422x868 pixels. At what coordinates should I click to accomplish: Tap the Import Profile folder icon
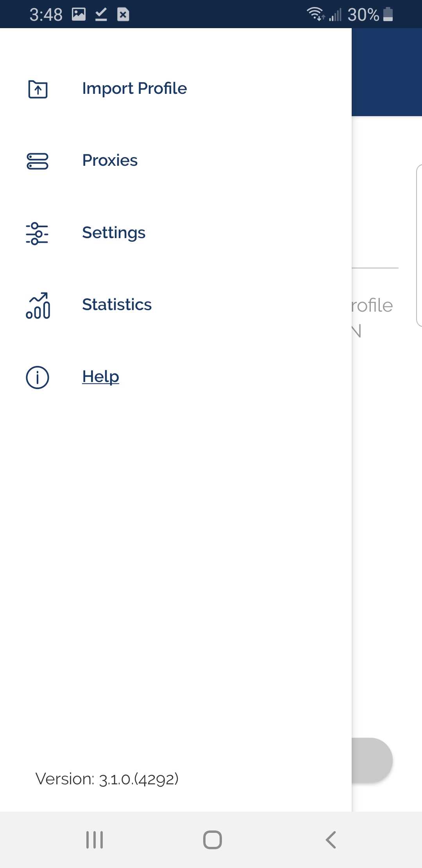click(38, 89)
